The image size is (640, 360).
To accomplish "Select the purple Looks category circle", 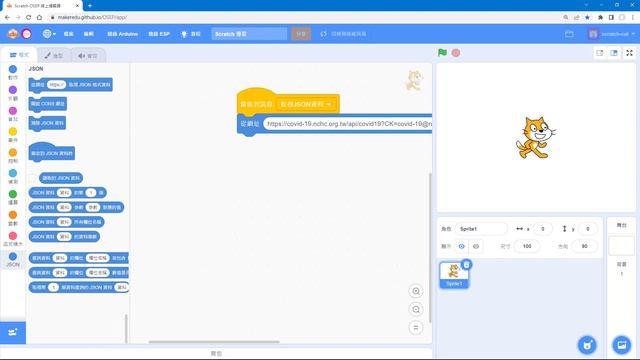I will coord(13,90).
